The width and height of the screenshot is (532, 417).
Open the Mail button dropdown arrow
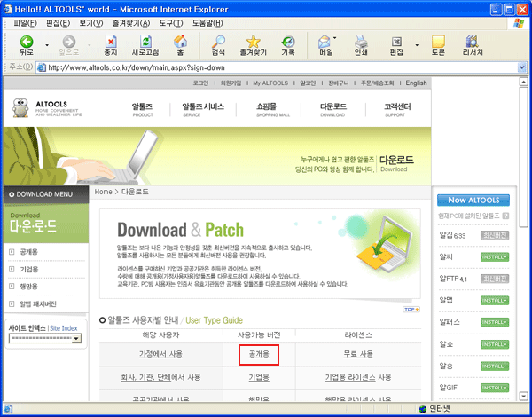pos(334,38)
